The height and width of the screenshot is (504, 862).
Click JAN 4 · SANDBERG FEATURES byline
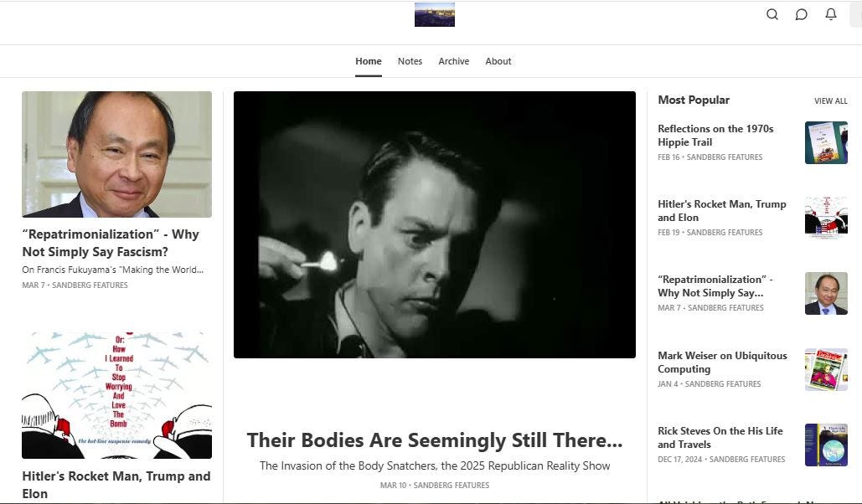pos(710,384)
